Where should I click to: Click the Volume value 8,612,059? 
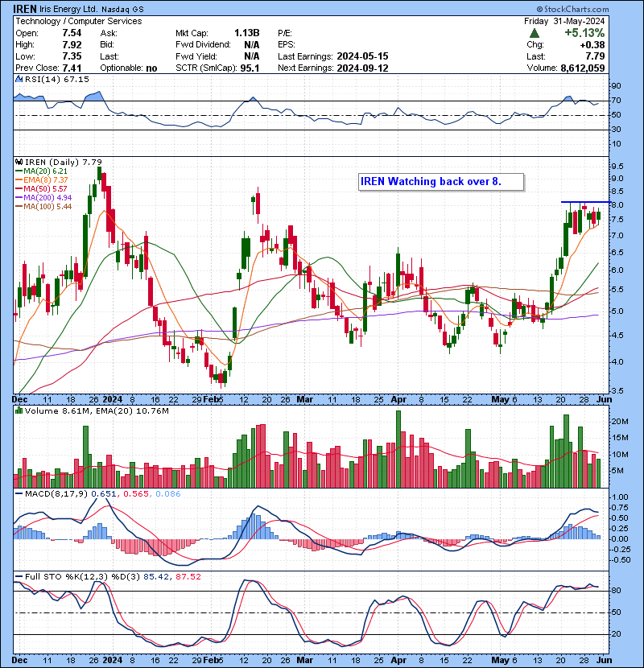(x=583, y=68)
